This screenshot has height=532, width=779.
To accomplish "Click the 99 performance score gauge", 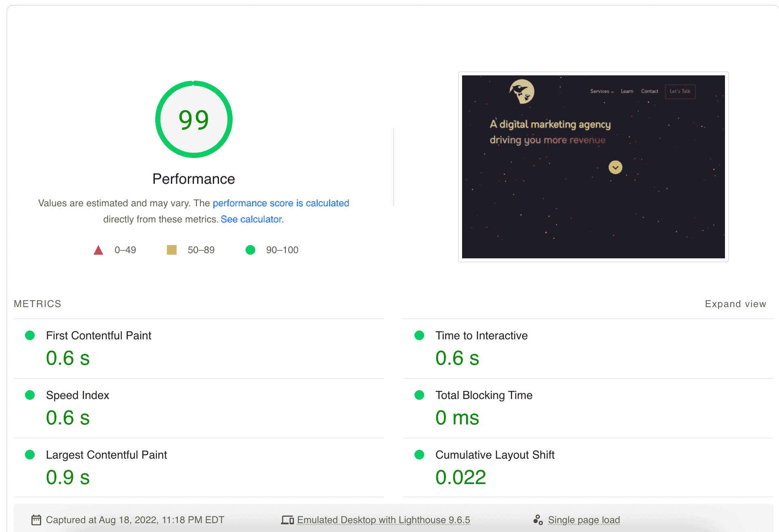I will (x=194, y=119).
